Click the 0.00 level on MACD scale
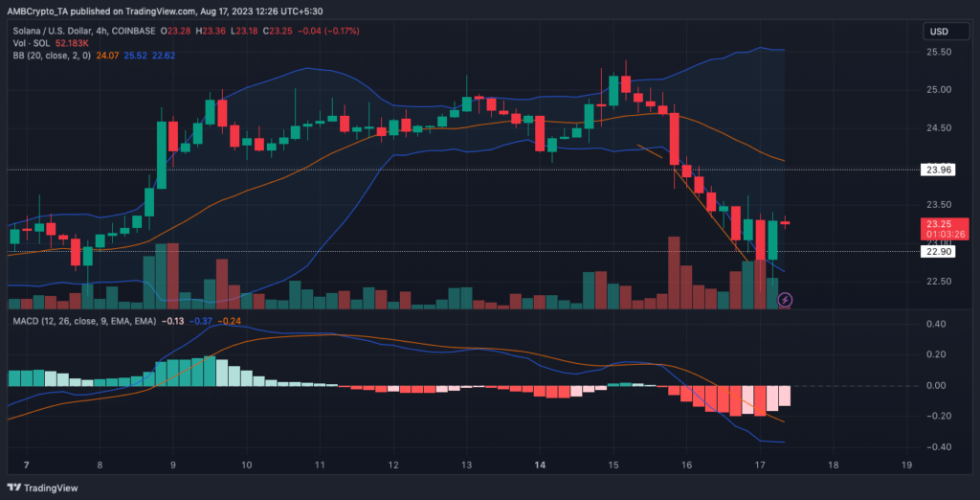The height and width of the screenshot is (500, 980). (939, 386)
